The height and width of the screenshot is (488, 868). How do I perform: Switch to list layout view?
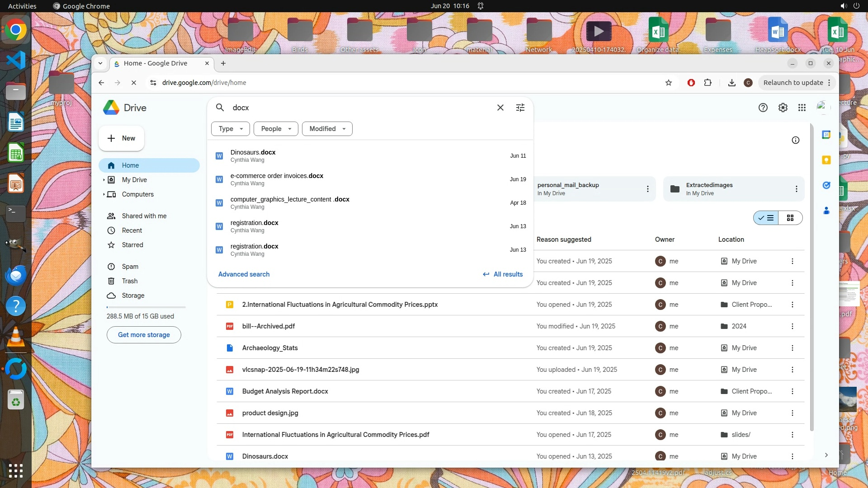click(x=766, y=218)
